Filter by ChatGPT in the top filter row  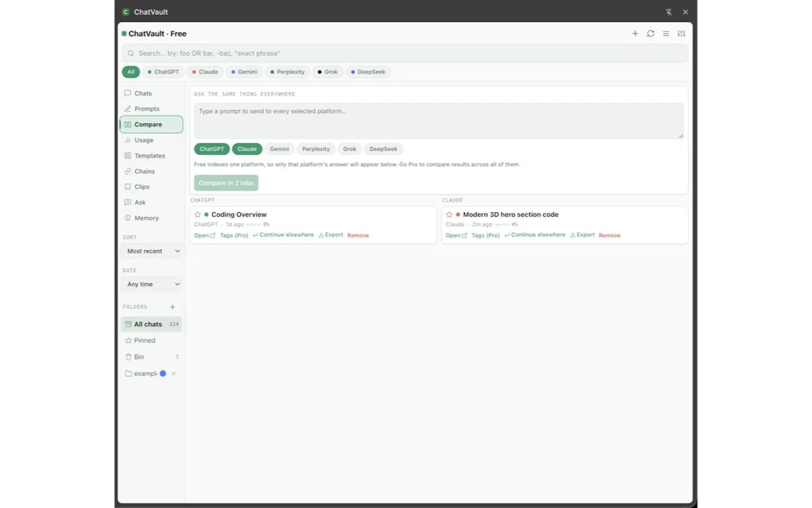[x=163, y=72]
